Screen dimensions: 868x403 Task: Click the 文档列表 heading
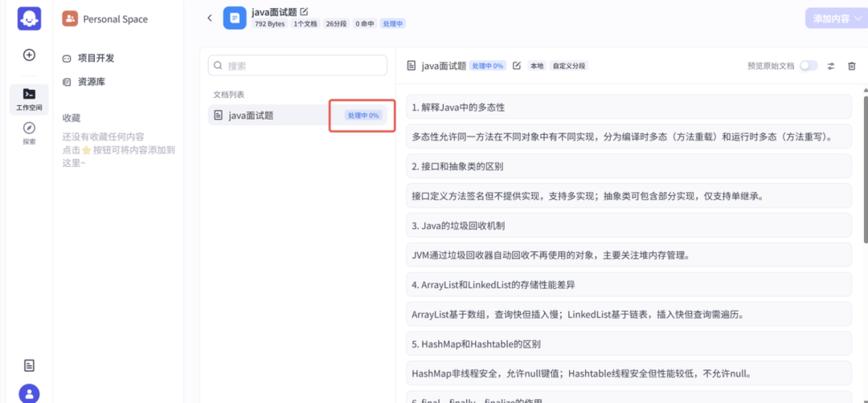click(228, 95)
